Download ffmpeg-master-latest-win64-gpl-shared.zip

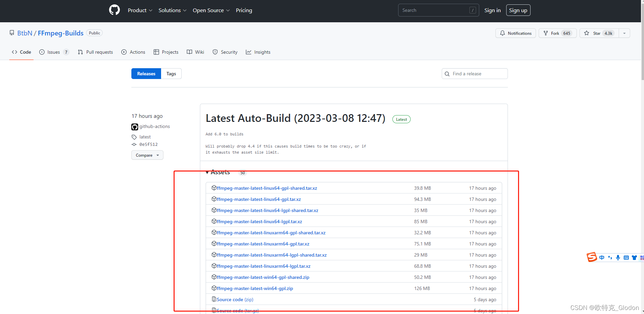point(263,277)
